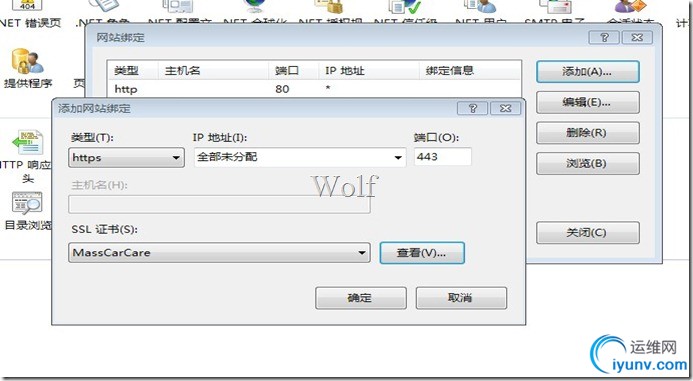Open the .NET 错误页 404 icon
The width and height of the screenshot is (693, 381).
click(27, 5)
